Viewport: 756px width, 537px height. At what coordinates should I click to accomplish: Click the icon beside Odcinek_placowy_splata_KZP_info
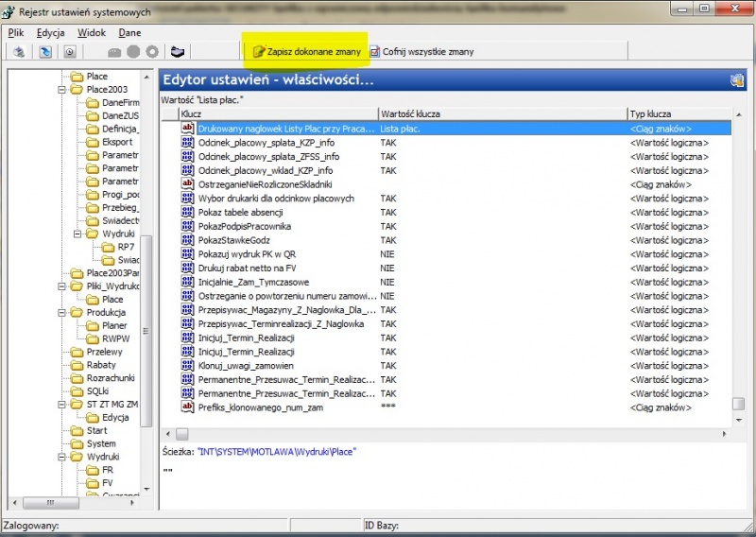[187, 143]
